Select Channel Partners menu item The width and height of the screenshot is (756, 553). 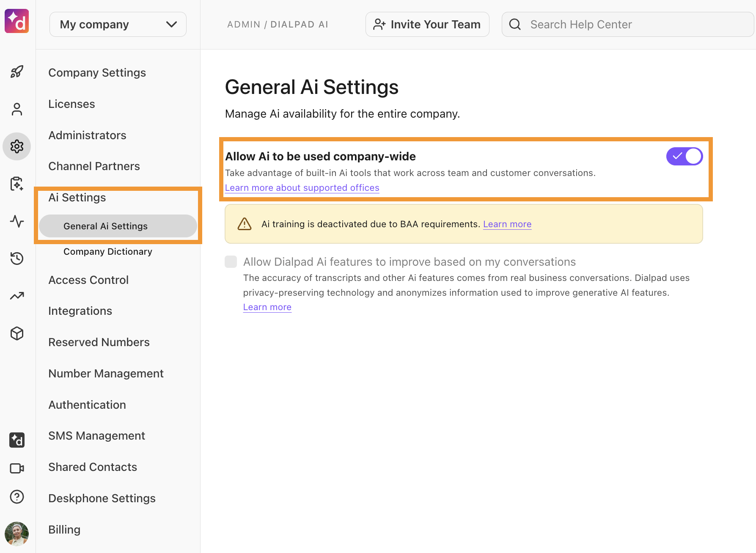pyautogui.click(x=94, y=166)
